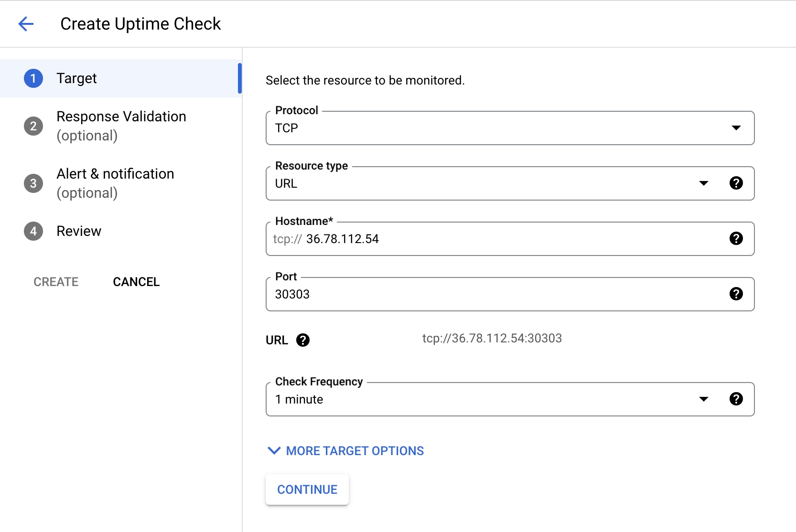Open the Protocol dropdown showing TCP

coord(509,128)
